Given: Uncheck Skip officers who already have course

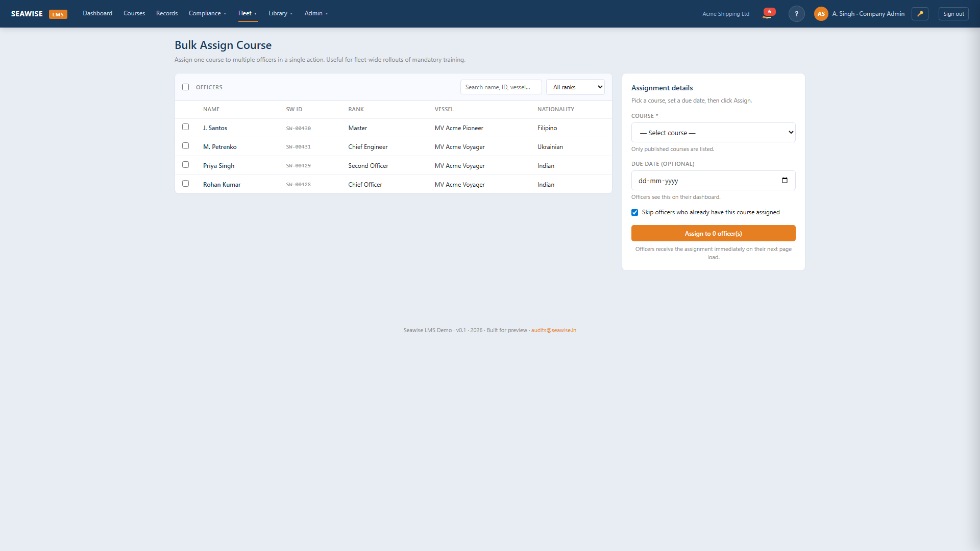Looking at the screenshot, I should pos(634,213).
